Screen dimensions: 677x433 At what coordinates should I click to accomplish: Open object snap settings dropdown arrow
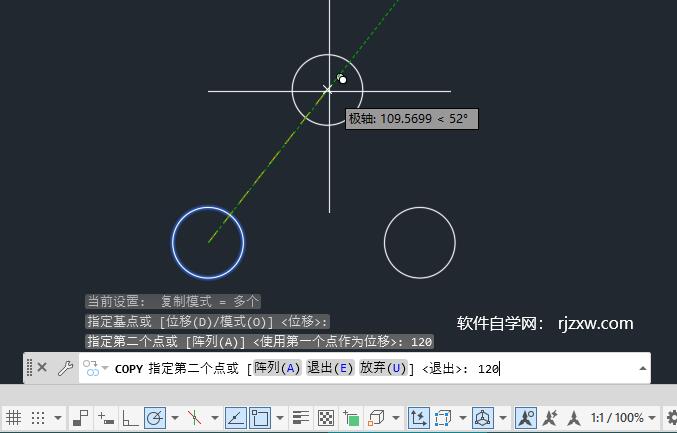tap(280, 418)
